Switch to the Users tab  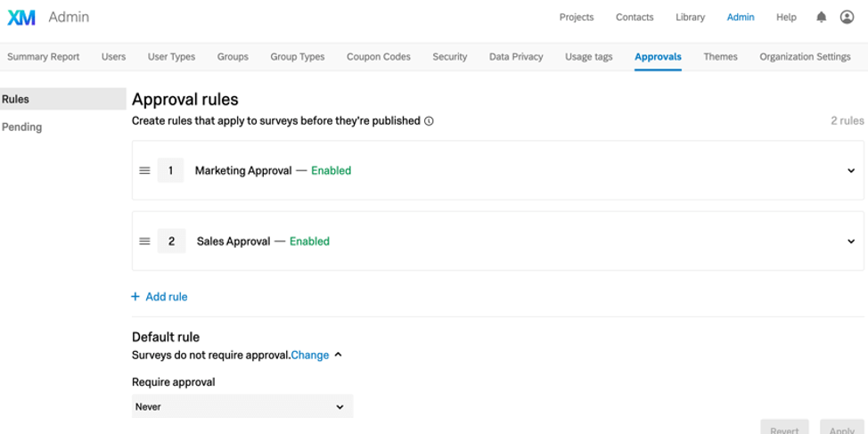(x=113, y=56)
